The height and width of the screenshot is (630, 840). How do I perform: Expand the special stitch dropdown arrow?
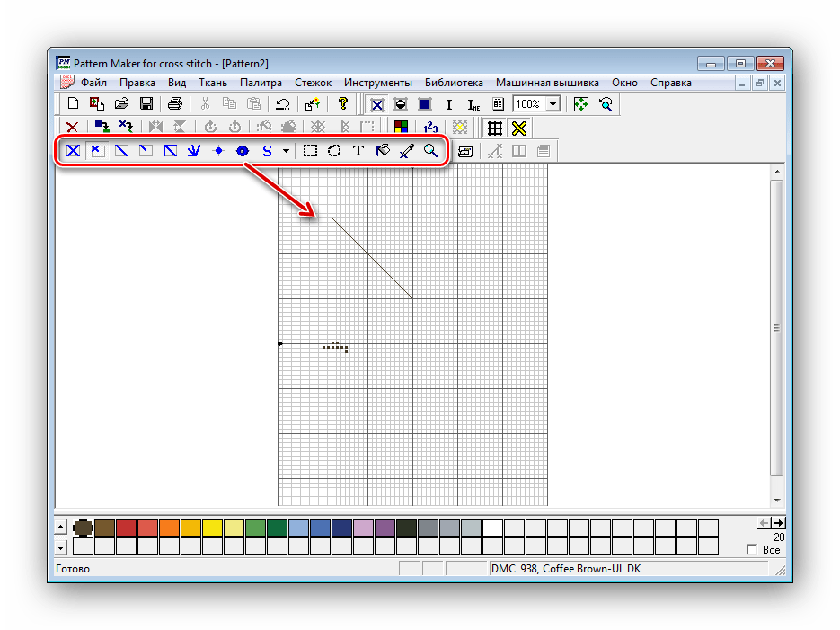click(x=286, y=151)
